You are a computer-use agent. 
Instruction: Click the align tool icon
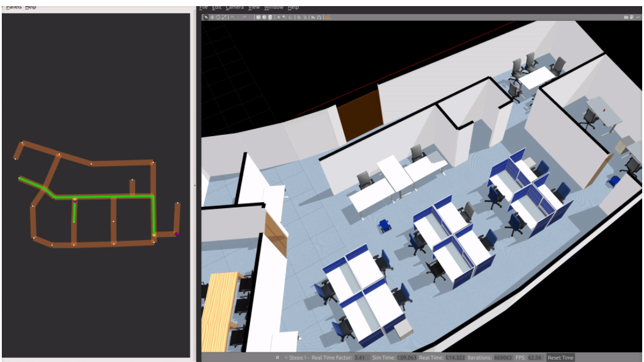[313, 17]
